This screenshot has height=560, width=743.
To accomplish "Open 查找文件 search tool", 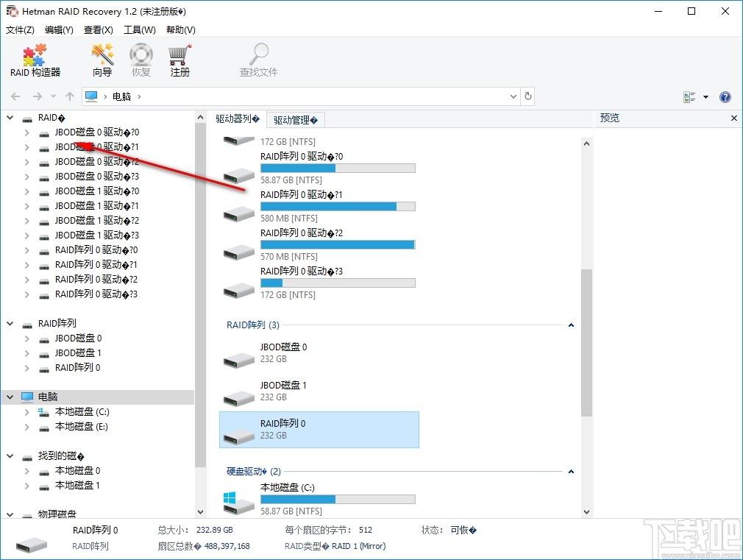I will tap(258, 60).
